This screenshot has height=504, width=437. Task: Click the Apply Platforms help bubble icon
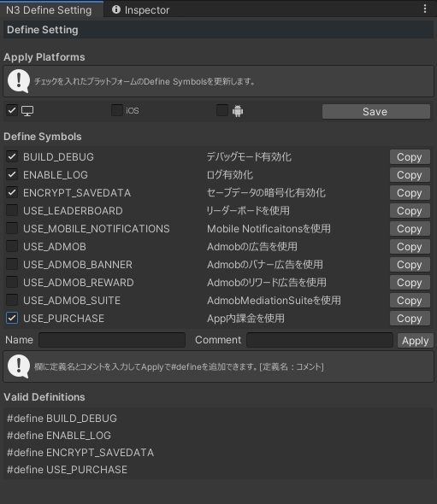pyautogui.click(x=19, y=81)
